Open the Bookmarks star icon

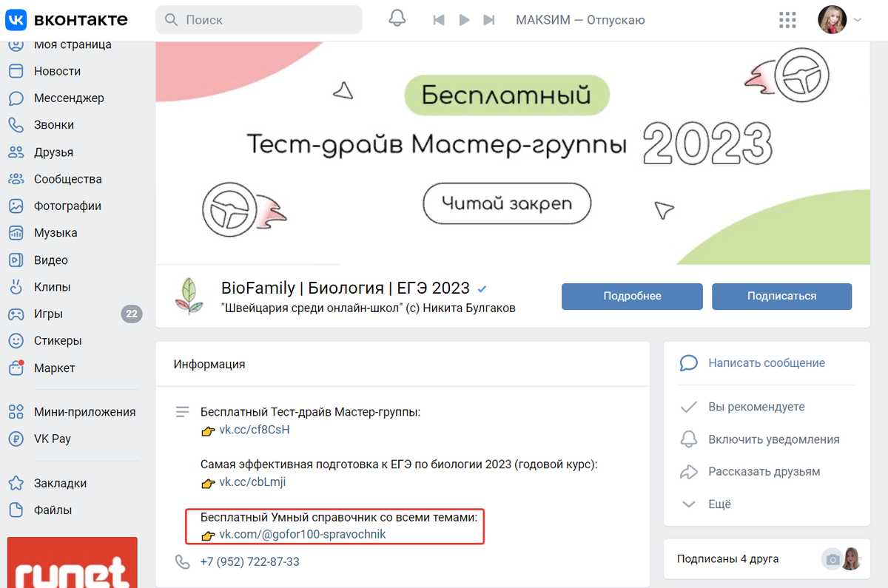(x=16, y=483)
